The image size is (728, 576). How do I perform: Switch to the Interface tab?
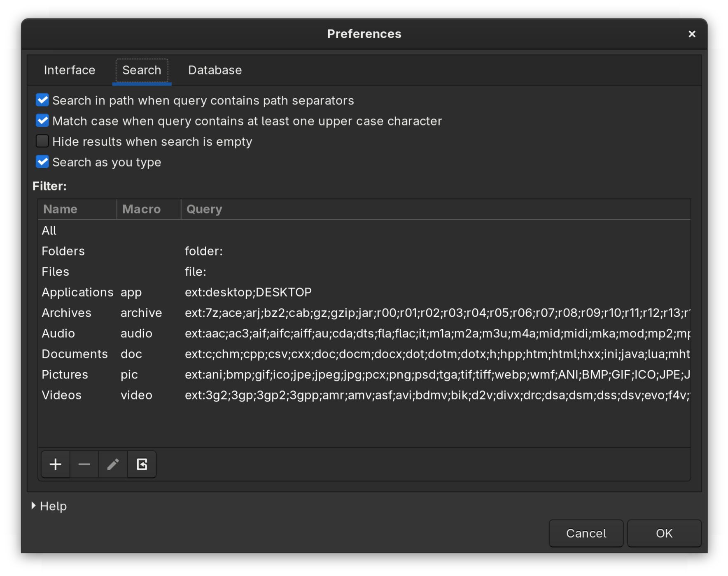(69, 70)
